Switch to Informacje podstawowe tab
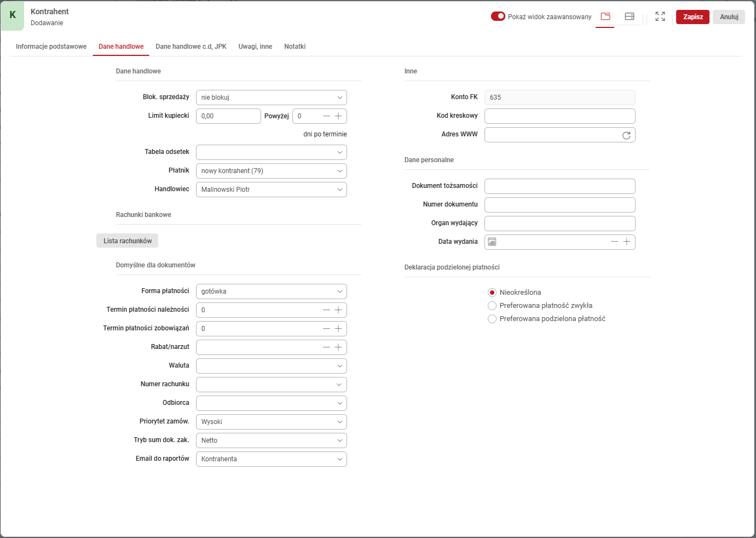The height and width of the screenshot is (538, 756). [51, 47]
